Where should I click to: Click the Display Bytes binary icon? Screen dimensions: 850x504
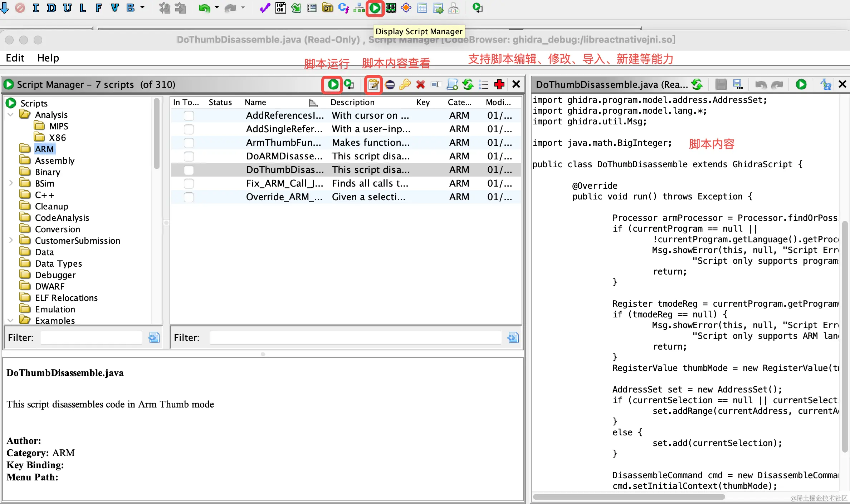pyautogui.click(x=280, y=8)
